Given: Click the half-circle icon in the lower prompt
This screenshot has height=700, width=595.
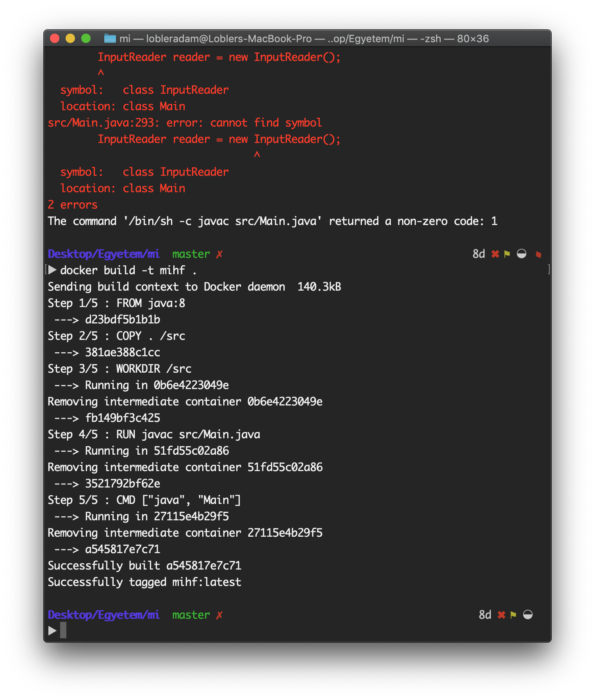Looking at the screenshot, I should 528,615.
